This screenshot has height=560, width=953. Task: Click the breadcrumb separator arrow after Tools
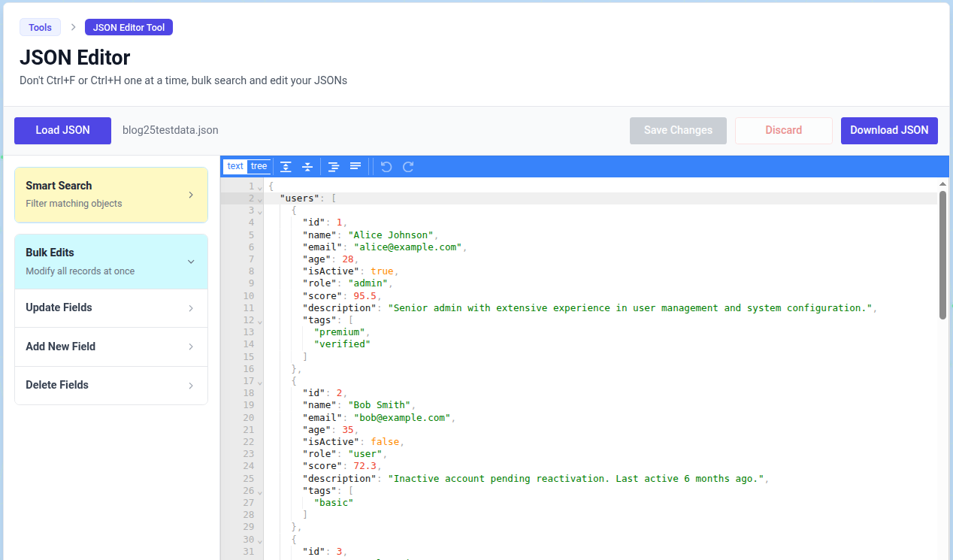pos(73,27)
